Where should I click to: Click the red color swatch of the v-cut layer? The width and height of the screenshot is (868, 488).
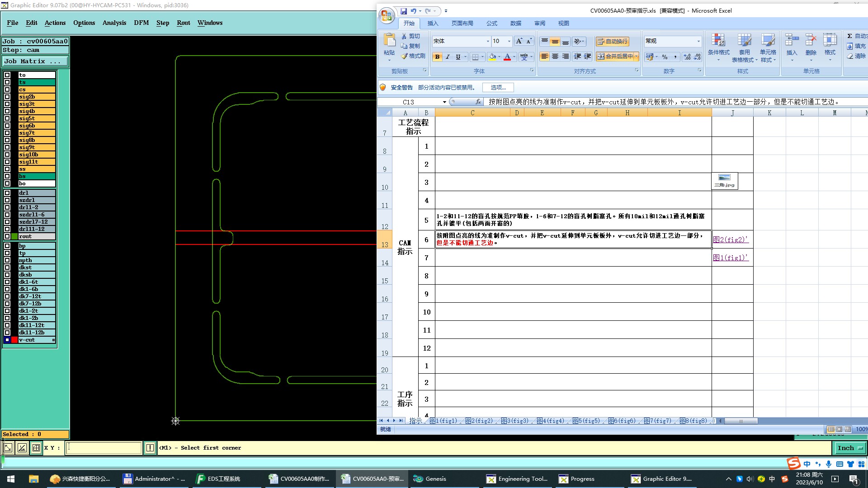pos(14,340)
